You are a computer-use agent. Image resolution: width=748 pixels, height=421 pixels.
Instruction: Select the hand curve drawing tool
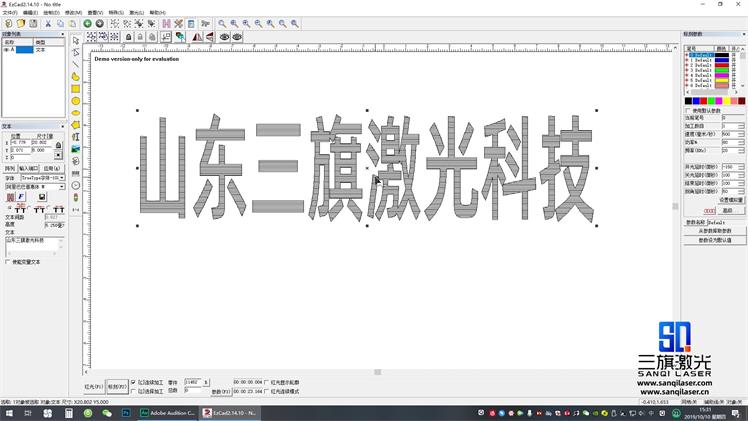point(75,77)
